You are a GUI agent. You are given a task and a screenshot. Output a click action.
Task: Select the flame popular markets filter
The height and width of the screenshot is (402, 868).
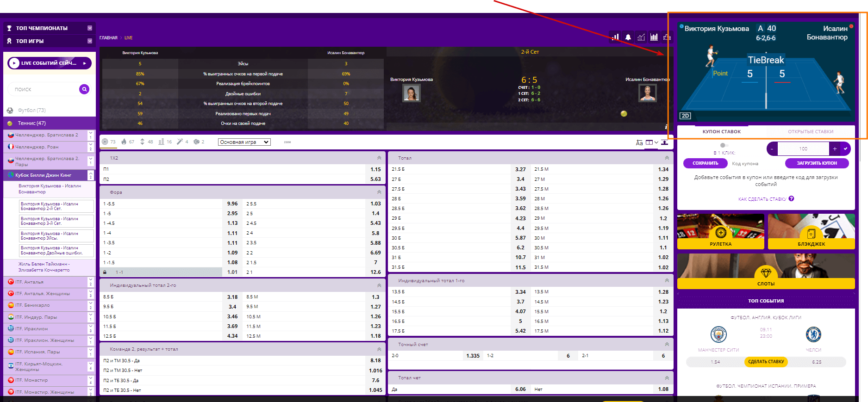tap(123, 142)
